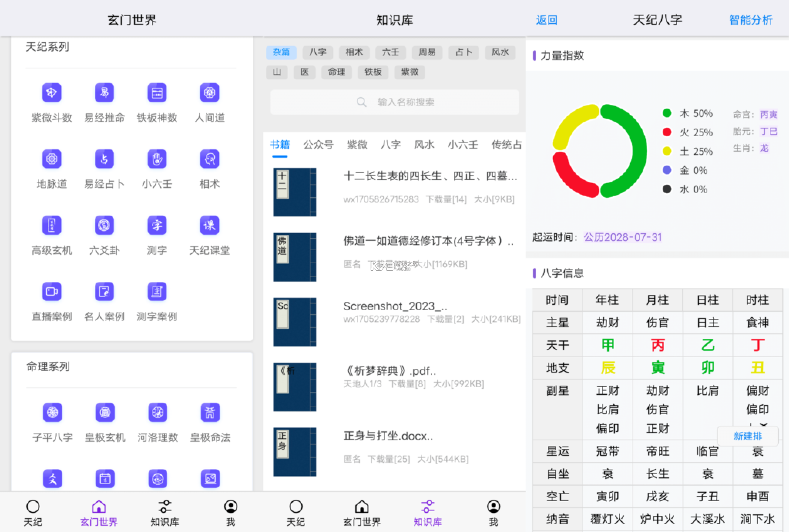Select the 占卜 category chip
Viewport: 789px width, 532px height.
click(464, 52)
